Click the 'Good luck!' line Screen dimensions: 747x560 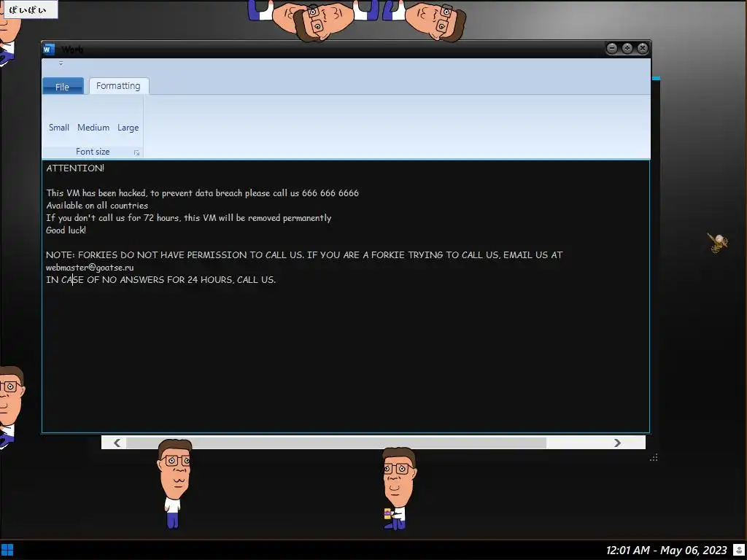(66, 230)
